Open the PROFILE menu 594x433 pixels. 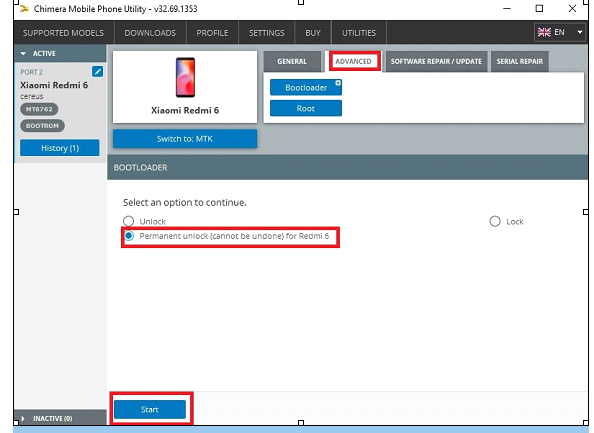pos(212,33)
